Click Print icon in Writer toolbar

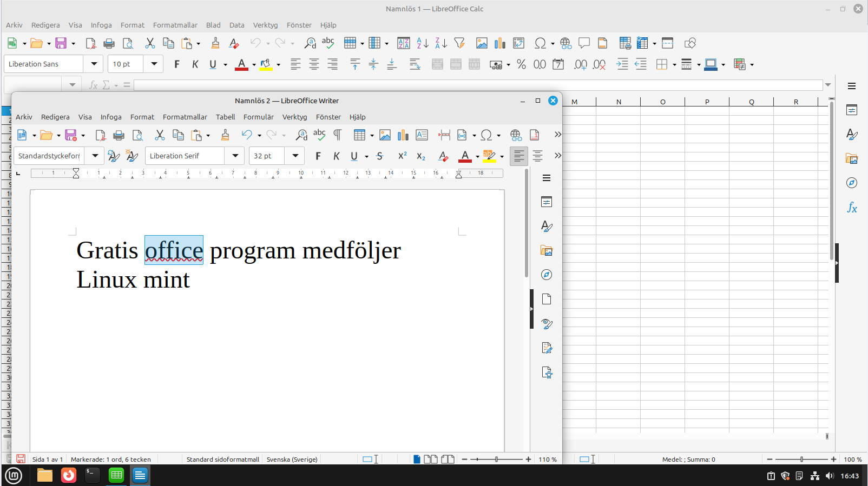(119, 135)
